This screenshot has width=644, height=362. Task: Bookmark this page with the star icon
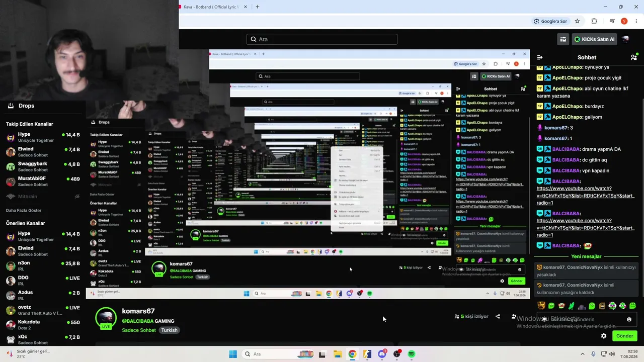click(577, 21)
